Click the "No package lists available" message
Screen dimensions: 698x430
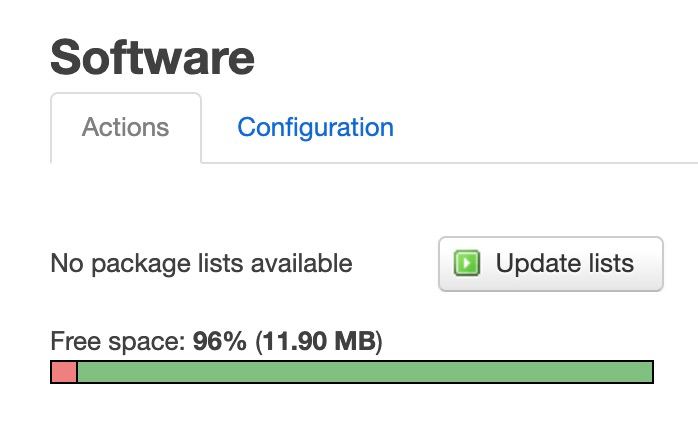[x=201, y=264]
